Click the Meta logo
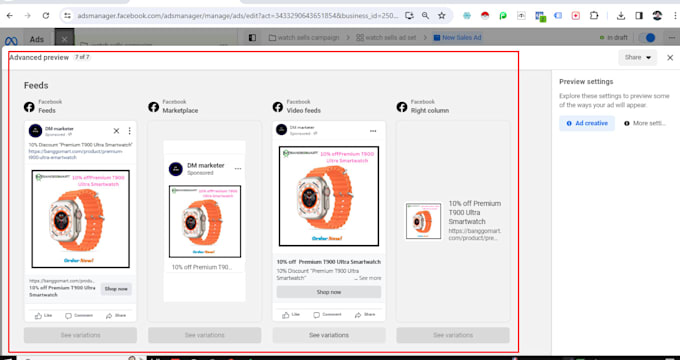This screenshot has height=360, width=680. [x=11, y=40]
